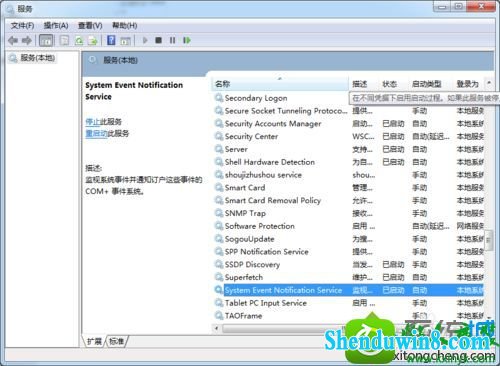Select the SSDP Discovery service
Viewport: 500px width, 366px height.
point(252,265)
